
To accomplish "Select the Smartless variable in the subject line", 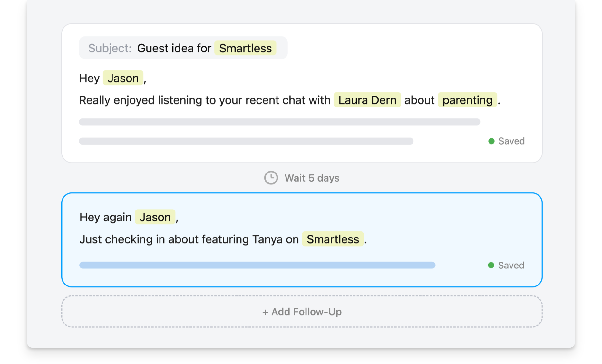I will click(x=245, y=48).
